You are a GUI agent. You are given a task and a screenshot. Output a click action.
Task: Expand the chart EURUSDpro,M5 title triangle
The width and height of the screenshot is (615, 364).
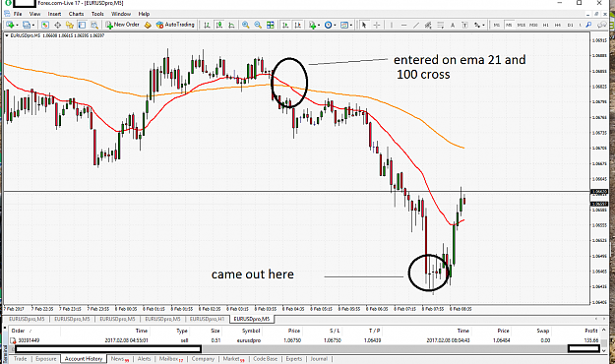[7, 35]
